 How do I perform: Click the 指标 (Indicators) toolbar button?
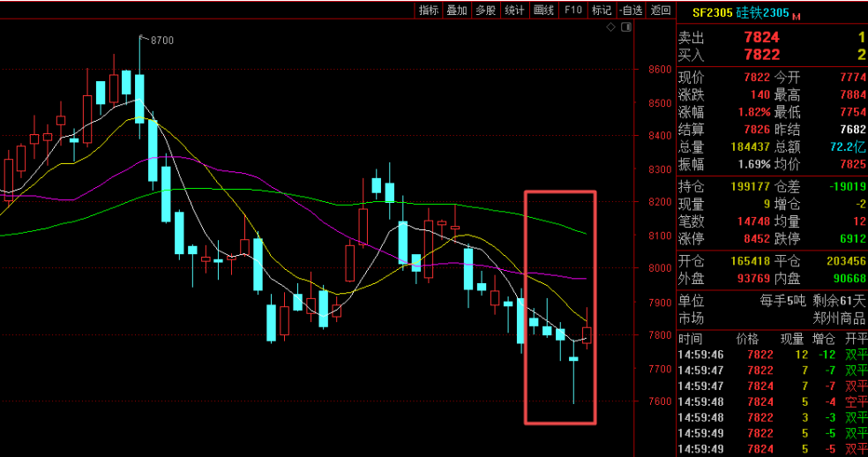point(429,10)
